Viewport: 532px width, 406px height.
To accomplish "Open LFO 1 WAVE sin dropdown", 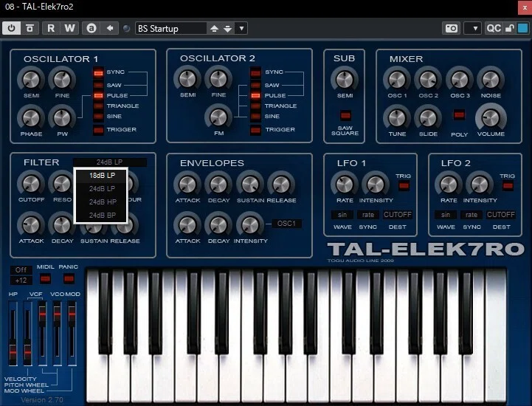I will pos(342,215).
